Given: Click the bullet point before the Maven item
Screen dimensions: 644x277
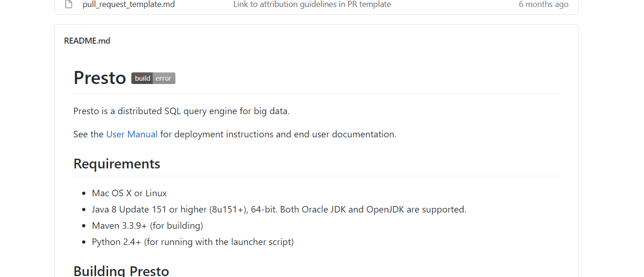Looking at the screenshot, I should [84, 226].
